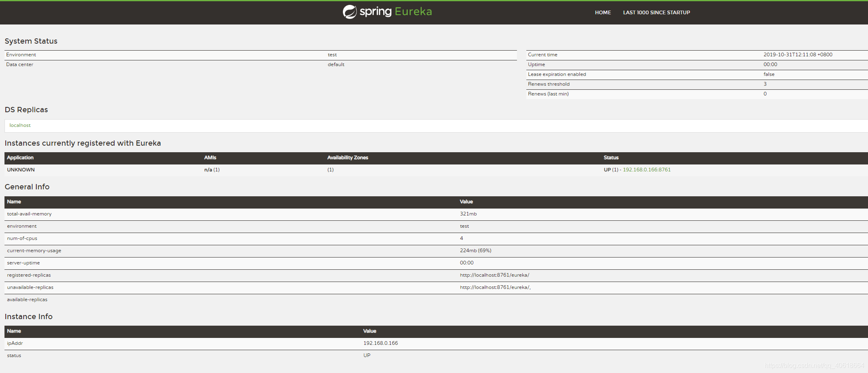Select the num-of-cpus row name
868x373 pixels.
pos(22,238)
